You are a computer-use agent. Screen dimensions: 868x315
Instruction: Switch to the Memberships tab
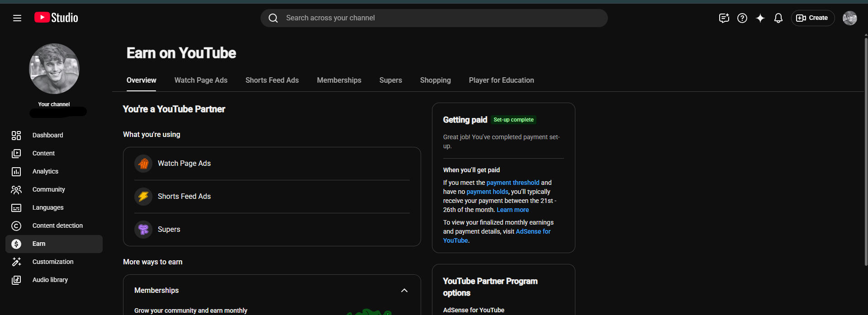(339, 80)
